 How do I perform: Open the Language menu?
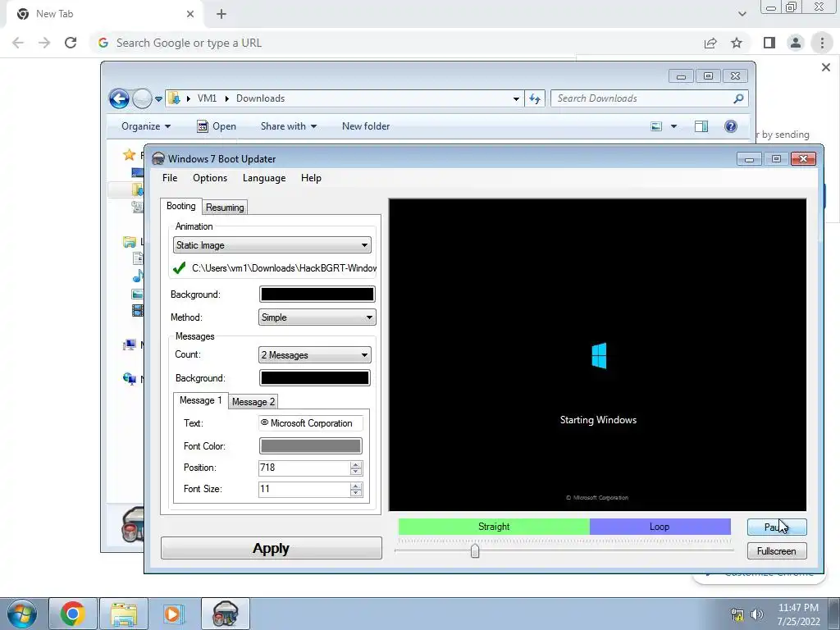pos(264,178)
